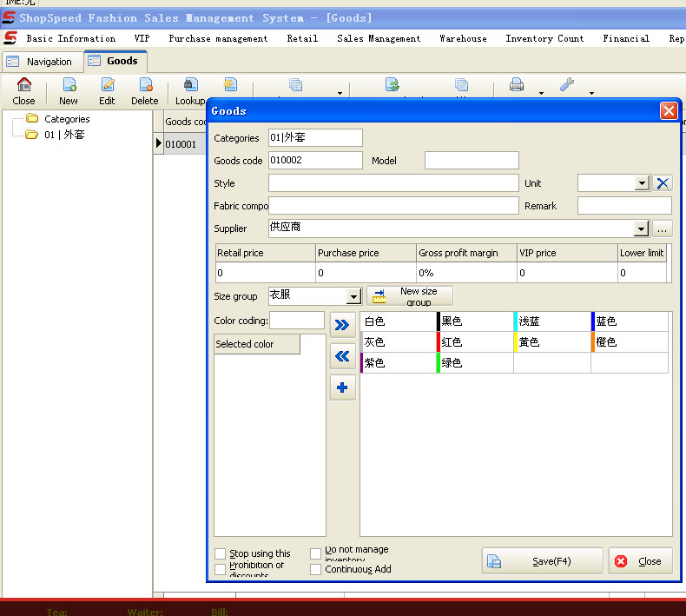Select the 灰色 color swatch
The image size is (686, 616).
(x=398, y=342)
